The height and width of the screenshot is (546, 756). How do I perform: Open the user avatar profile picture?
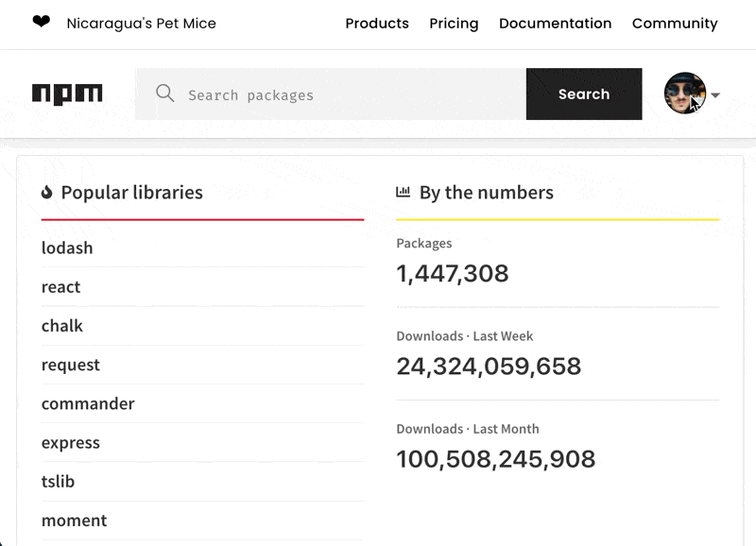[683, 94]
